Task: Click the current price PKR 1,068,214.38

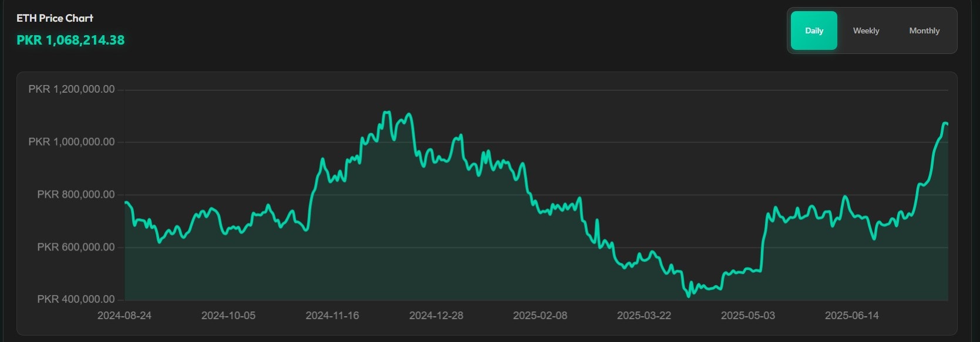Action: coord(70,40)
